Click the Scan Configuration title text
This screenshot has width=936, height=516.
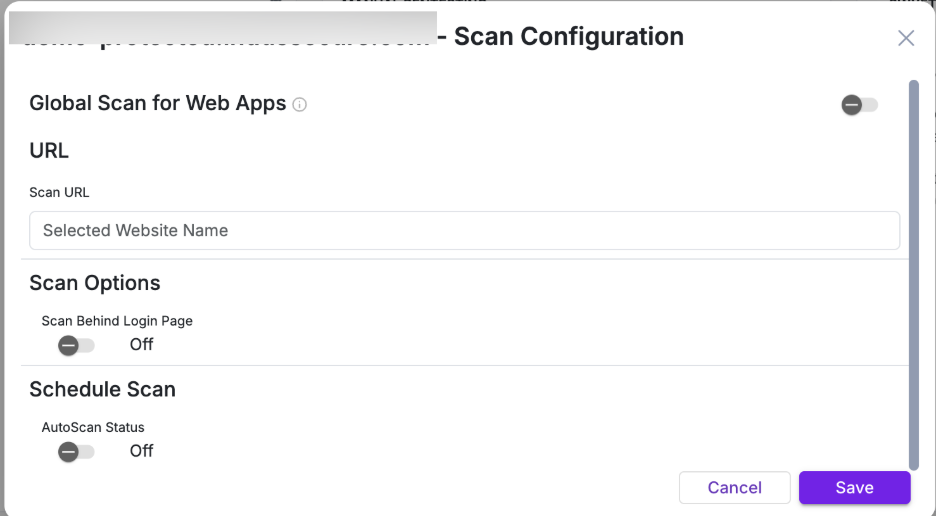tap(569, 37)
